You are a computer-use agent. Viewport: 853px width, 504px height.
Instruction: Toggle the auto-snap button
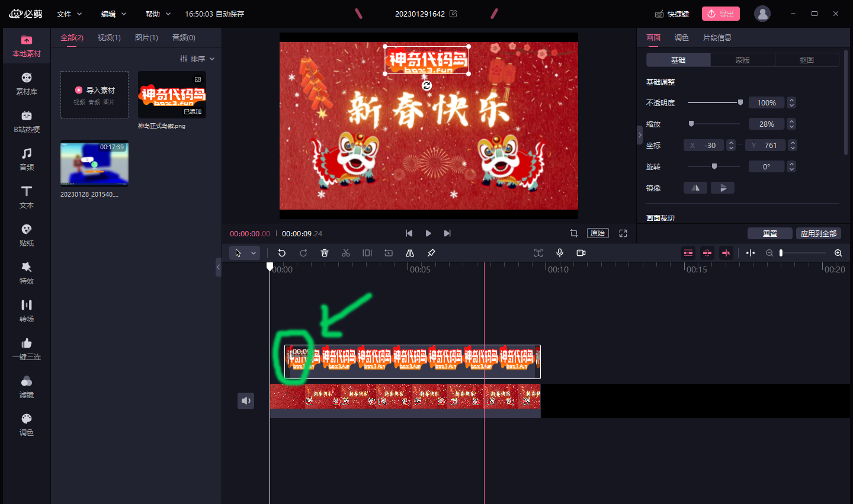click(x=707, y=253)
